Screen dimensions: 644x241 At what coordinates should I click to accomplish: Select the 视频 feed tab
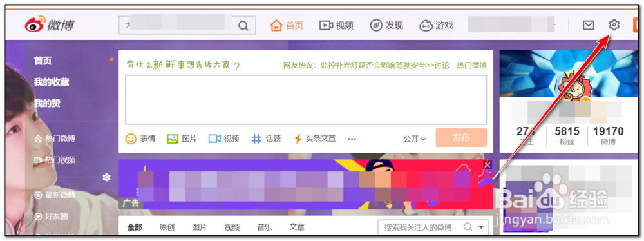232,227
